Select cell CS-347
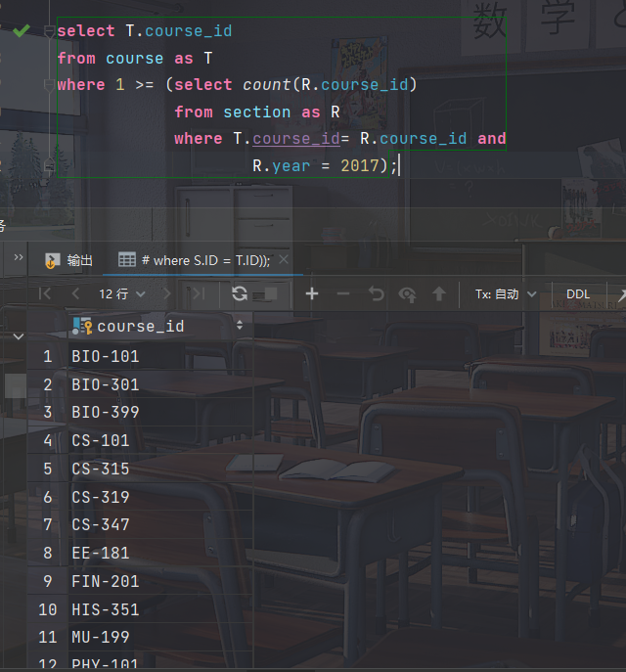626x672 pixels. click(160, 524)
